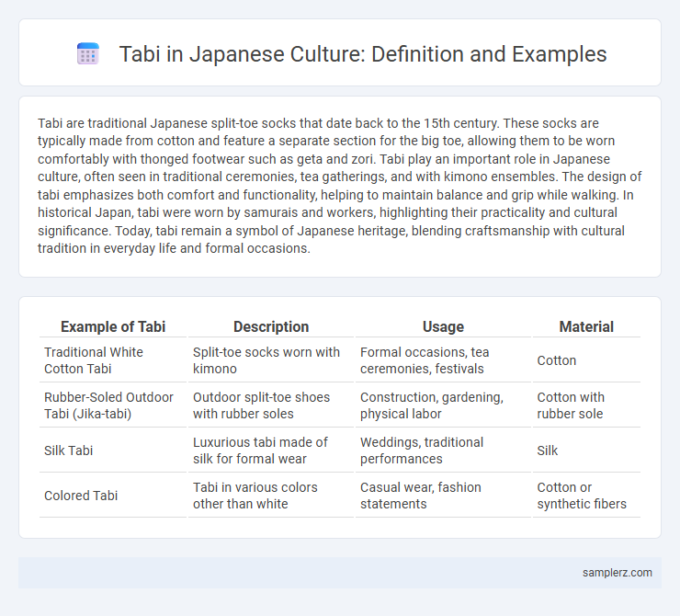
Task: Click 'Luxurious tabi made of silk' description cell
Action: (271, 451)
